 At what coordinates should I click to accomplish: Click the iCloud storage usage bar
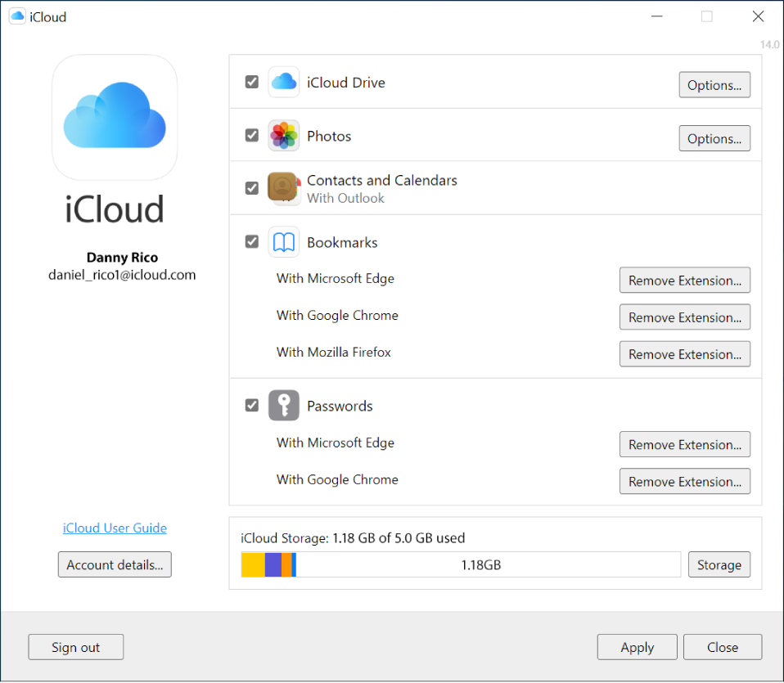460,564
